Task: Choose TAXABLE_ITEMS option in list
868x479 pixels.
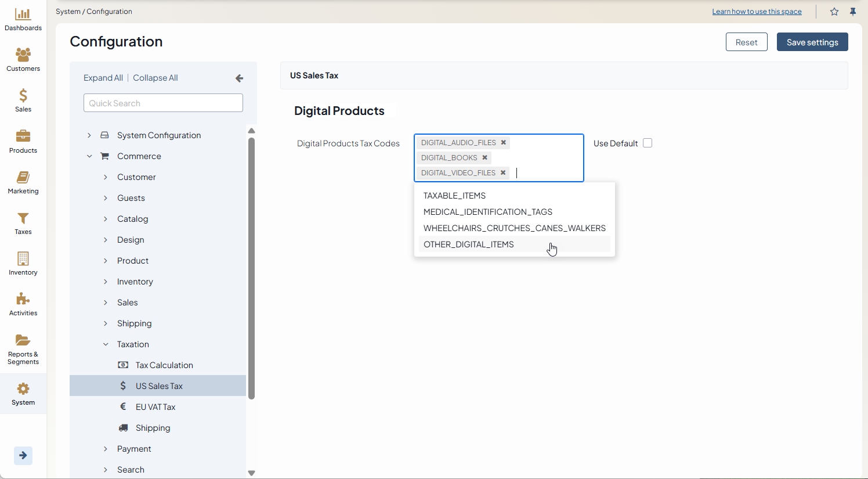Action: pos(454,196)
